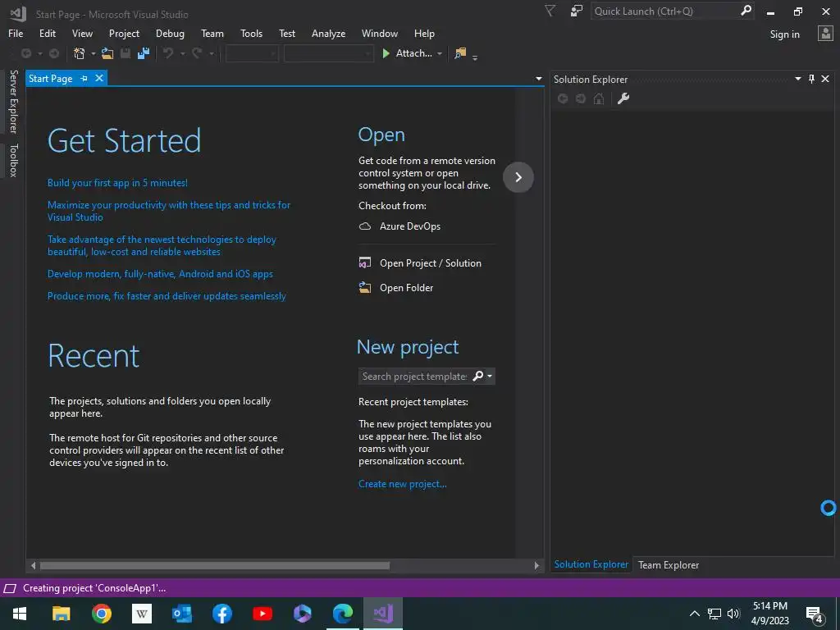Open Chrome from the Windows taskbar
840x630 pixels.
pos(101,614)
